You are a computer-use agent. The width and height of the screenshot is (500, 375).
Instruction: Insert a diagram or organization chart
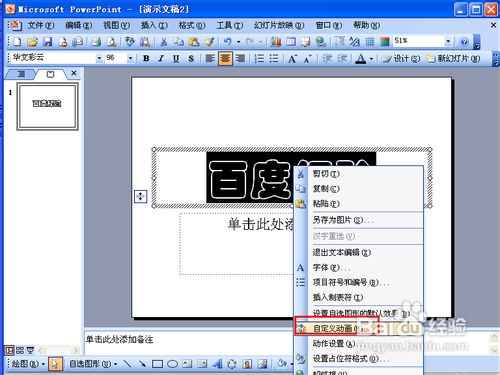tap(232, 364)
